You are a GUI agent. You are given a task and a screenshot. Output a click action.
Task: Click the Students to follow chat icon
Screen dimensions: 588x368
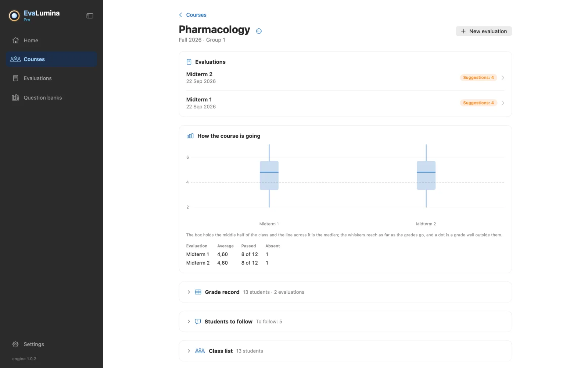(x=198, y=322)
